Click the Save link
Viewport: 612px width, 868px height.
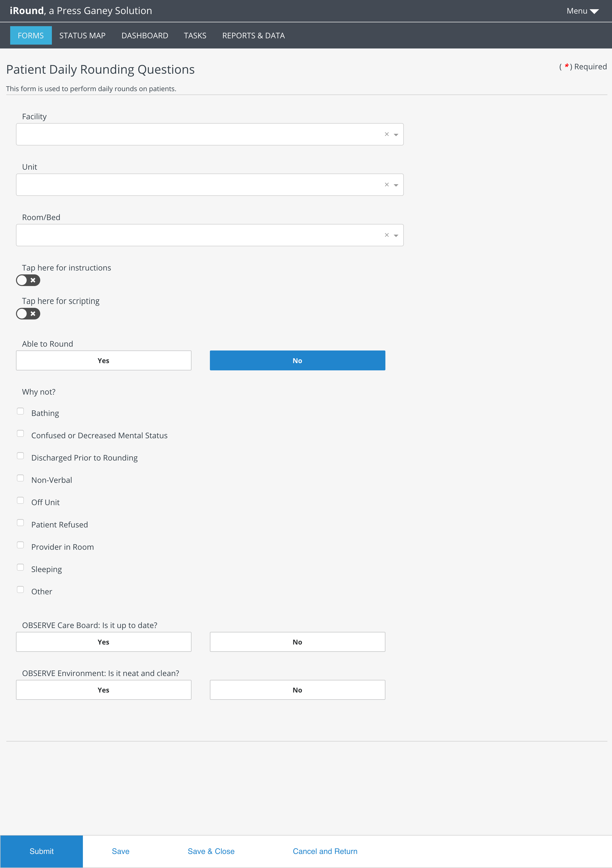[121, 851]
